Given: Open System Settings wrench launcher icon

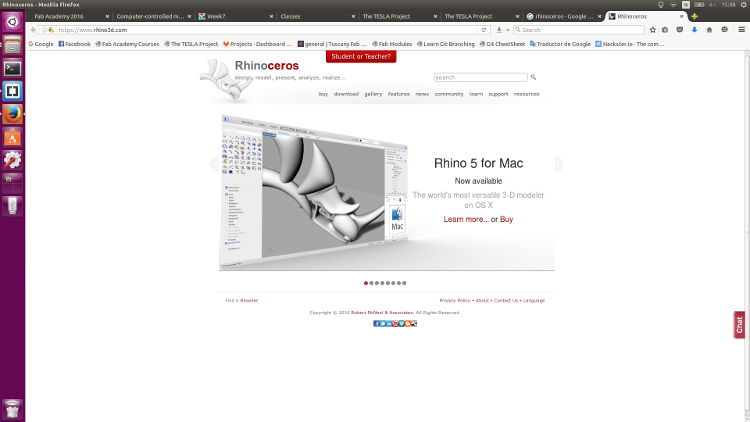Looking at the screenshot, I should (12, 160).
